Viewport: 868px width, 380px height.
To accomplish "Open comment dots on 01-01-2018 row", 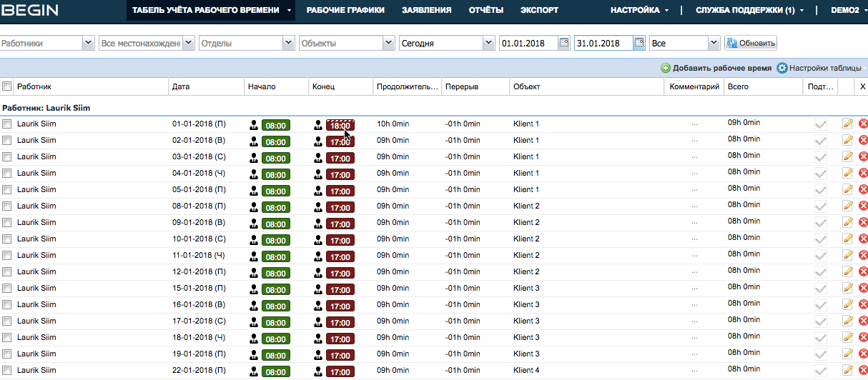I will tap(694, 124).
